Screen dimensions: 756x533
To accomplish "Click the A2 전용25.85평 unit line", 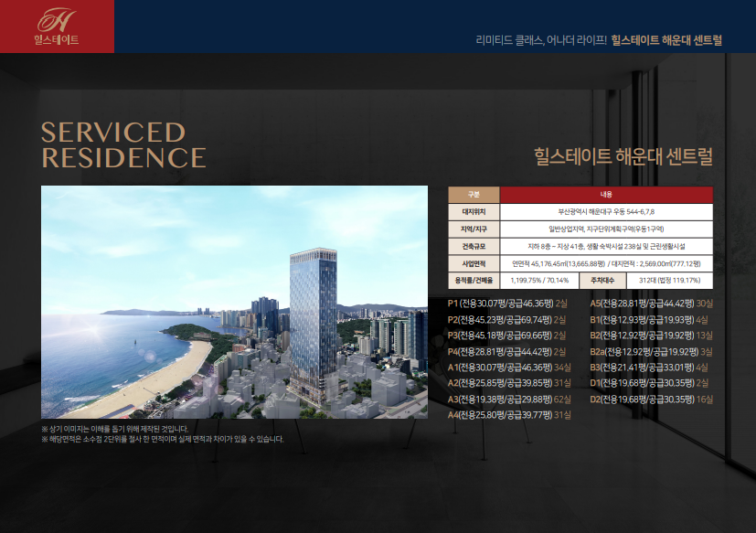I will (509, 383).
